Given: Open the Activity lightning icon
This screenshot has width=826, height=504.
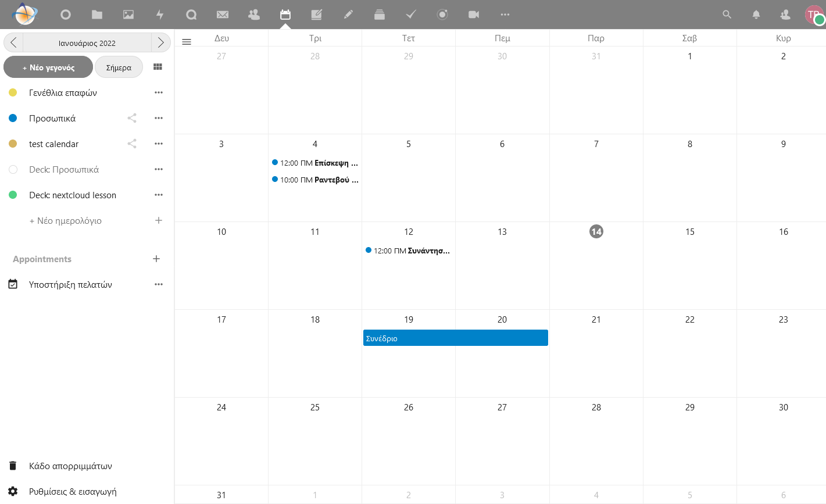Looking at the screenshot, I should tap(160, 15).
